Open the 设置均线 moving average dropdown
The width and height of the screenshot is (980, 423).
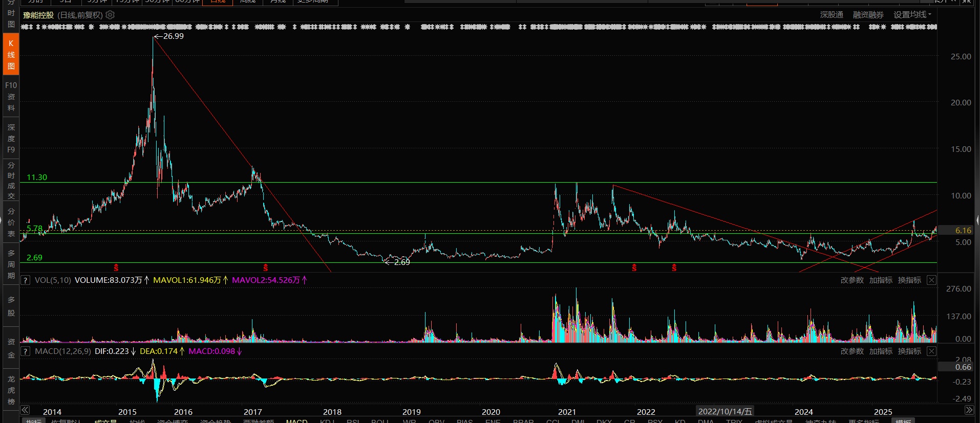point(912,15)
